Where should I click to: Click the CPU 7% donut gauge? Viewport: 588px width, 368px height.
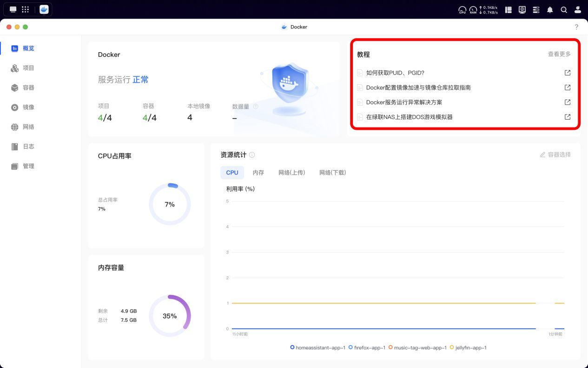(170, 204)
